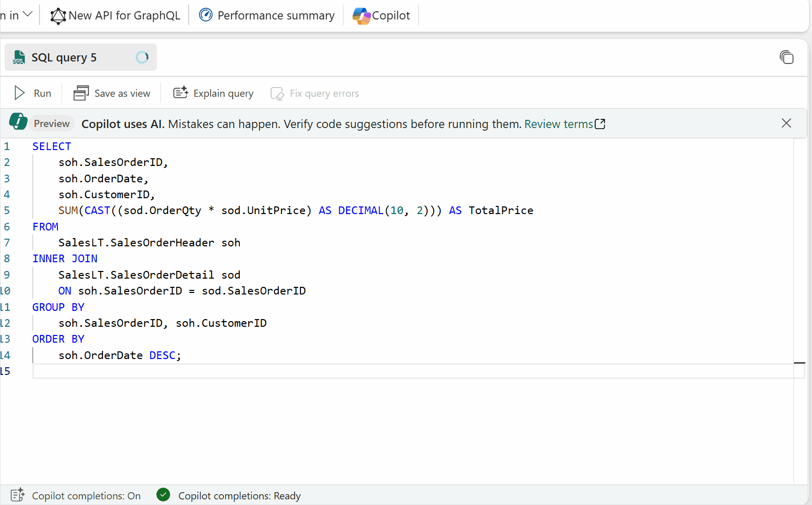Click the copy icon at top right
This screenshot has width=812, height=505.
(786, 57)
